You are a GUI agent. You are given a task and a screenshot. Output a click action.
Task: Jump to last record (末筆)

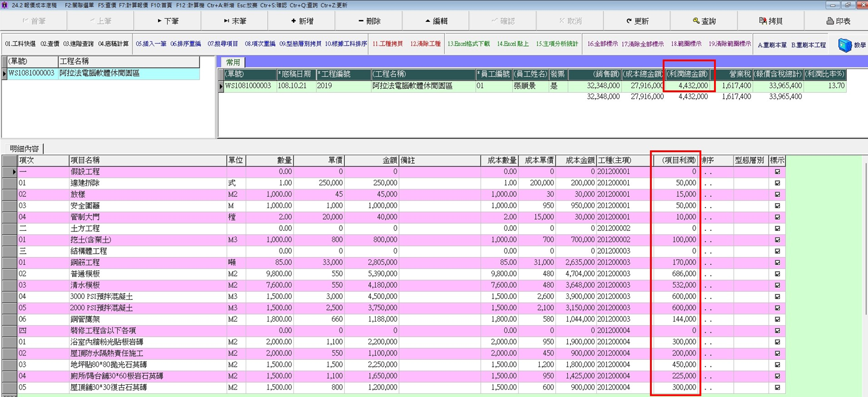pos(235,21)
